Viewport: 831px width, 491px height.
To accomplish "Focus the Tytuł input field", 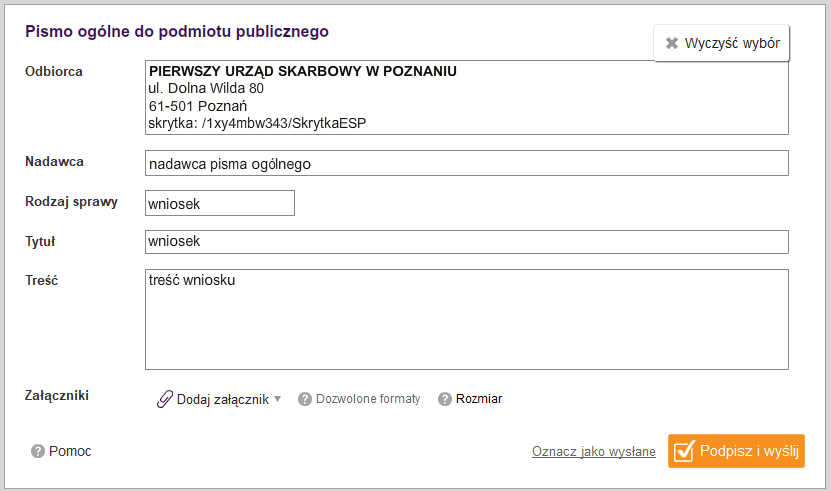I will coord(467,242).
